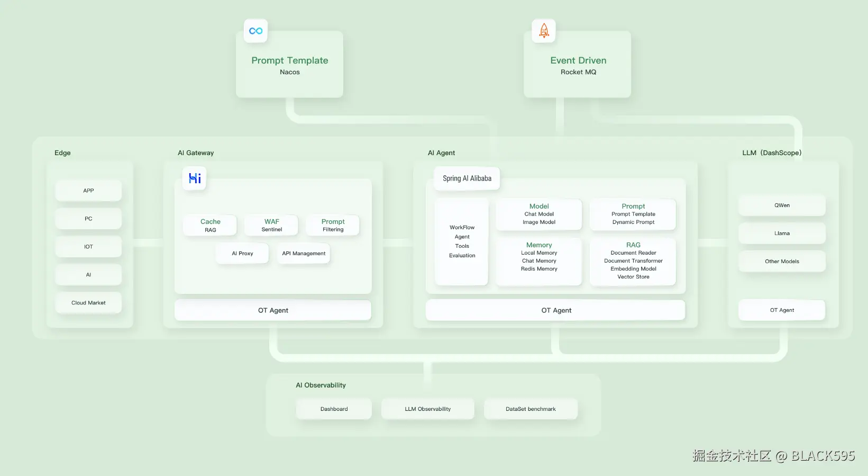Open the Dashboard box
The image size is (868, 476).
[x=334, y=409]
